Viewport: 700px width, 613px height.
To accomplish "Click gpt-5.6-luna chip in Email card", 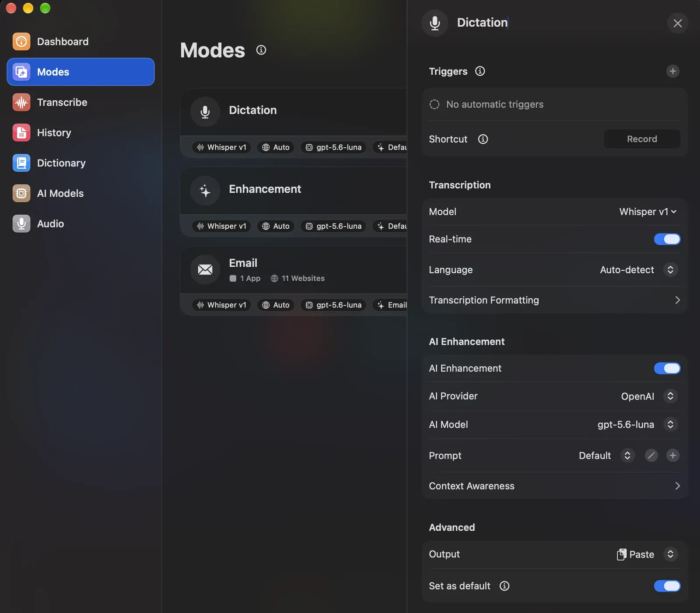I will [x=333, y=305].
